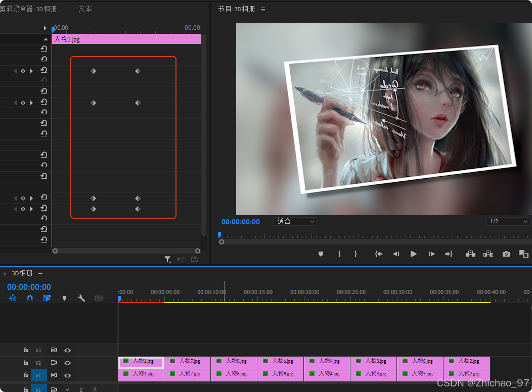Step back one frame
The image size is (532, 392).
[396, 254]
